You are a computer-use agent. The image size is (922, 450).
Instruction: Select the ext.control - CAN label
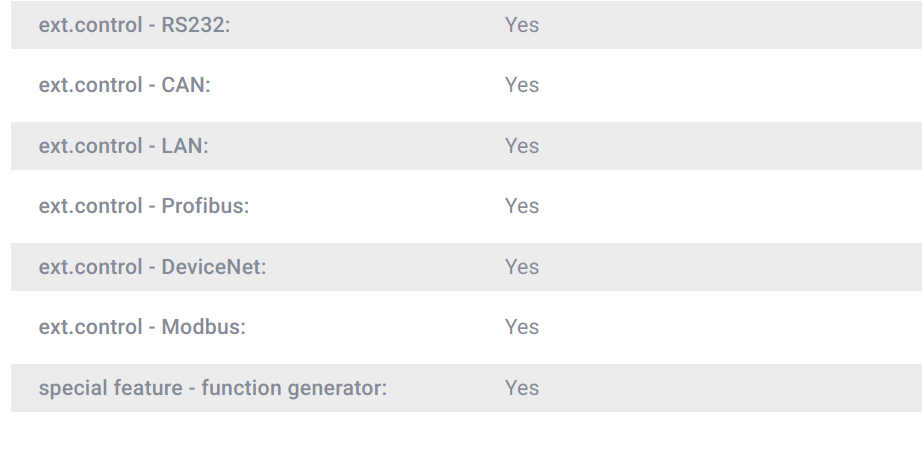coord(124,85)
